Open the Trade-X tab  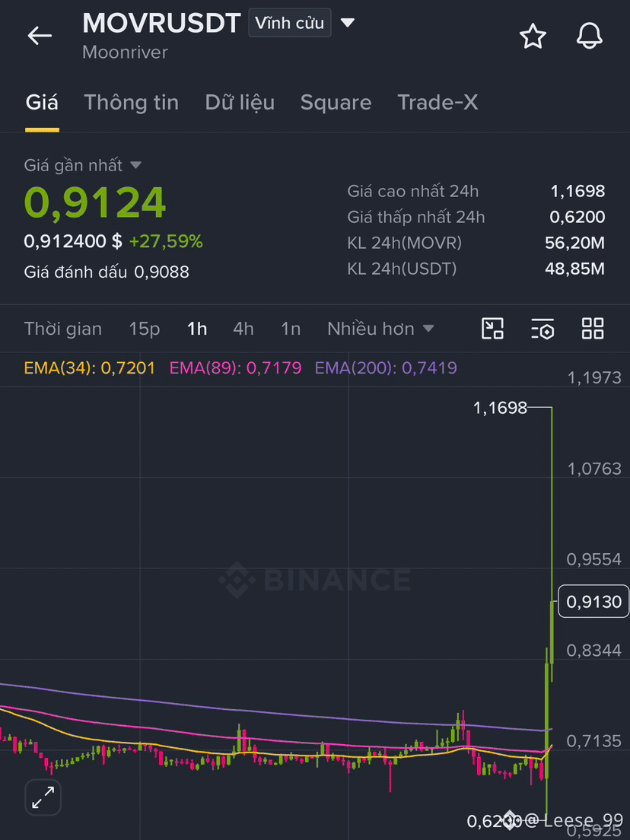point(437,102)
